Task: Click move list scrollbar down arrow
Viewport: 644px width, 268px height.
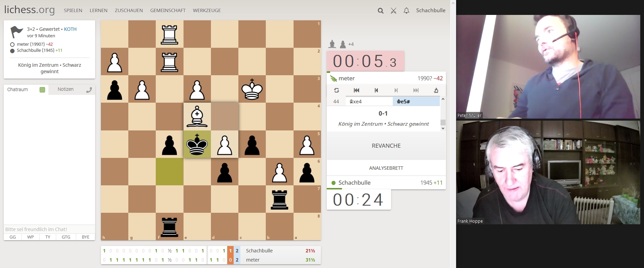Action: pyautogui.click(x=443, y=128)
